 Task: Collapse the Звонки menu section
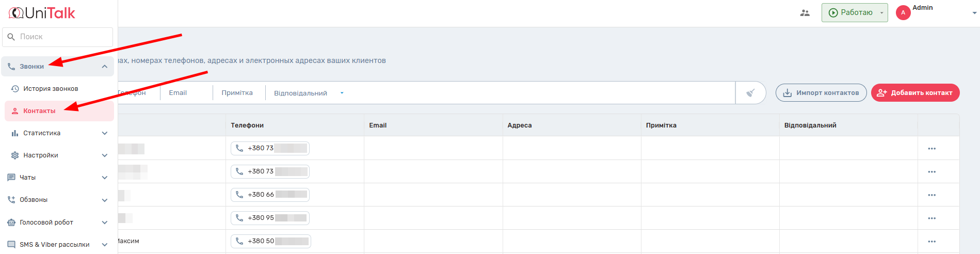tap(104, 67)
